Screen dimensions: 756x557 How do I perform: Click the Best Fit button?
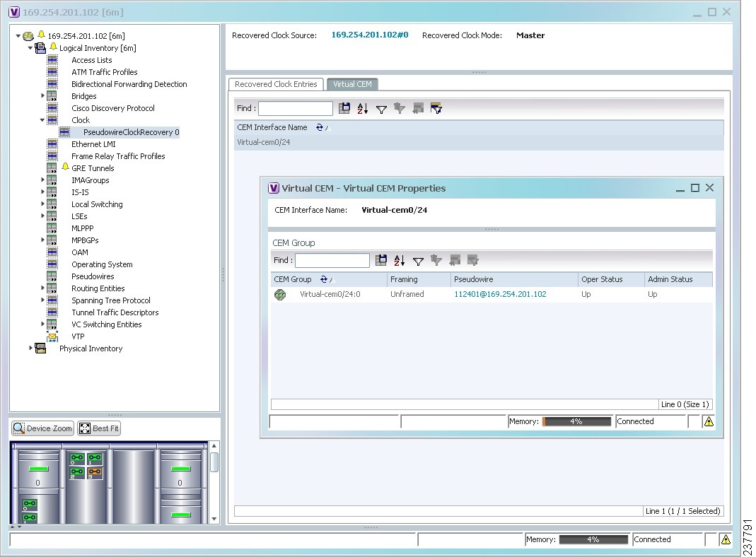point(99,428)
